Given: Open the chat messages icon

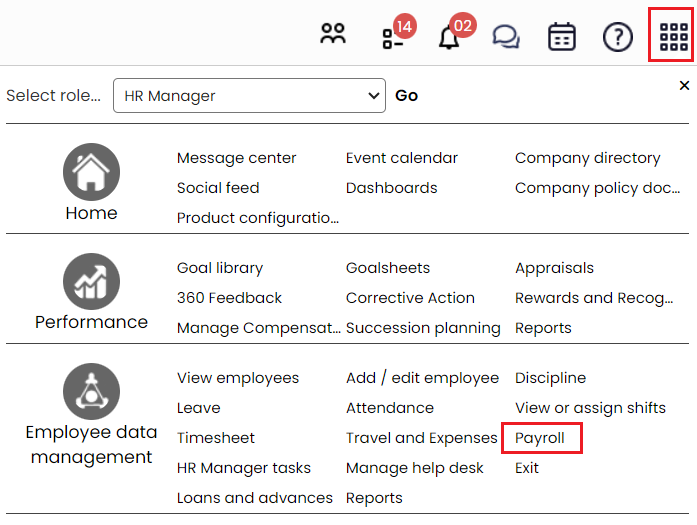Looking at the screenshot, I should tap(506, 37).
